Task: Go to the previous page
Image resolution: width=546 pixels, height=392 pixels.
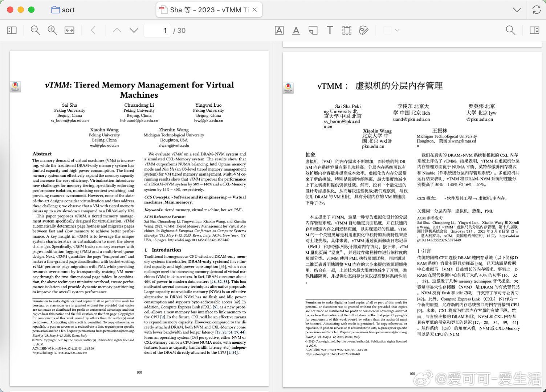Action: point(117,30)
